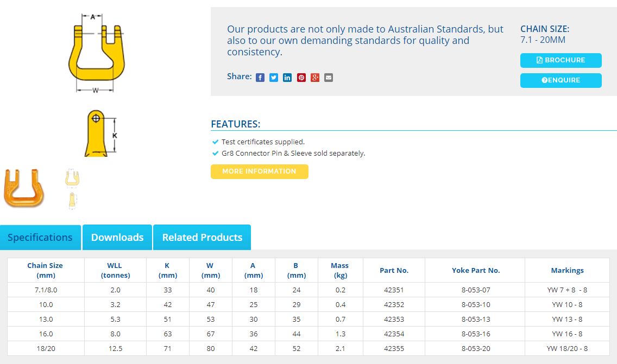Open the Downloads tab

pos(117,238)
